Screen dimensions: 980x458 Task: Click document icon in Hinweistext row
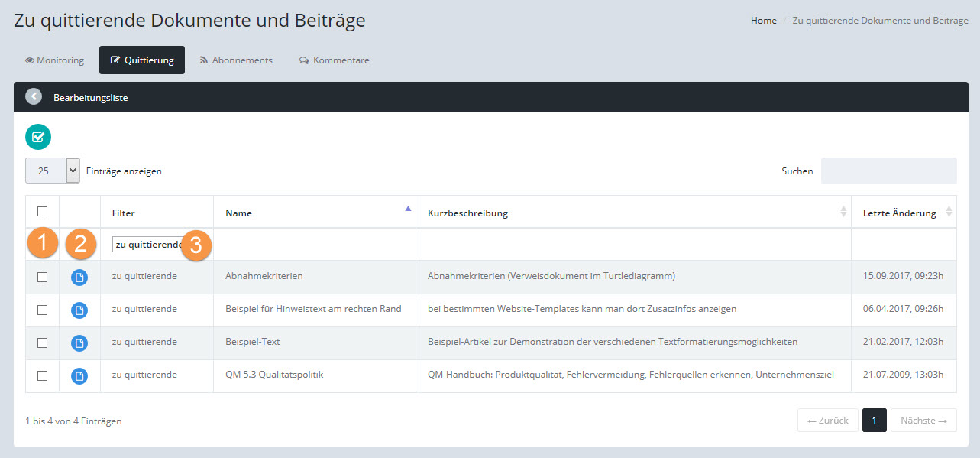pyautogui.click(x=79, y=310)
